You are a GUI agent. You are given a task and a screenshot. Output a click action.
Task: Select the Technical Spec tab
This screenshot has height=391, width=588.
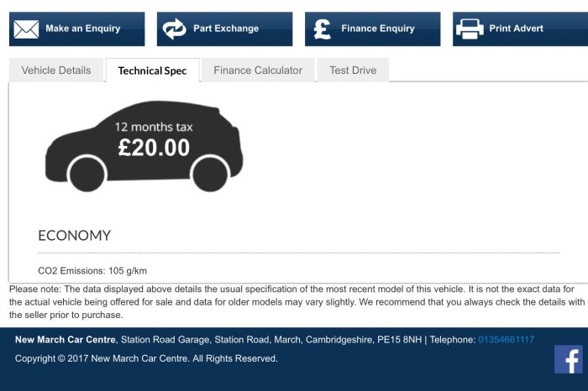tap(152, 70)
